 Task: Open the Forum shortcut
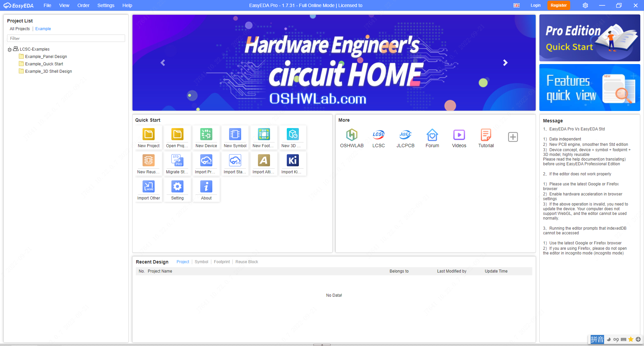(432, 138)
